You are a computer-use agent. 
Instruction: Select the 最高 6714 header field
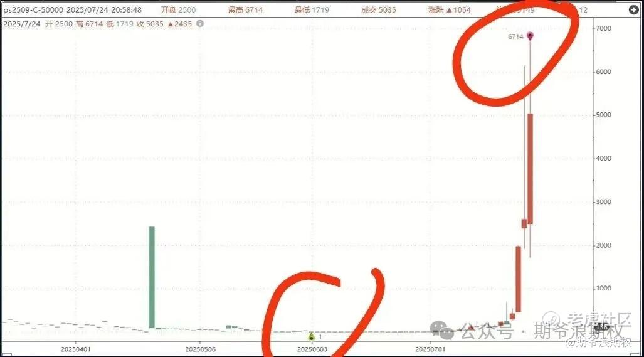click(x=246, y=10)
